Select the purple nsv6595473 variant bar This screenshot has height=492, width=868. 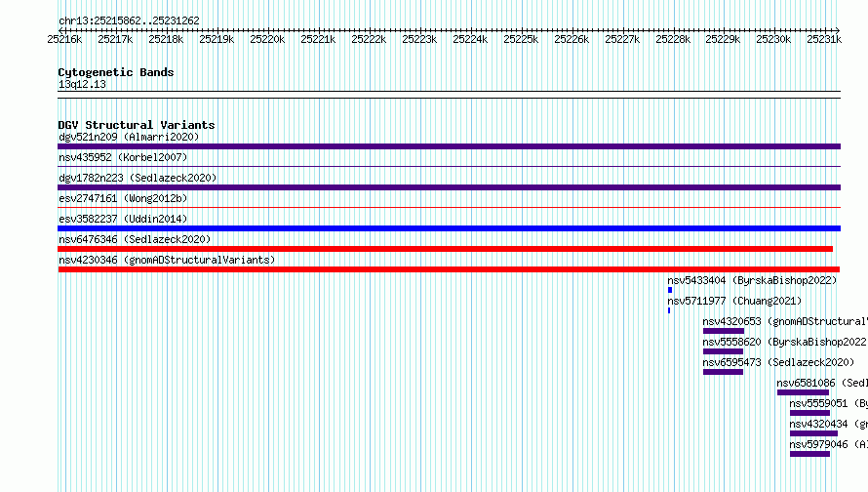point(723,372)
